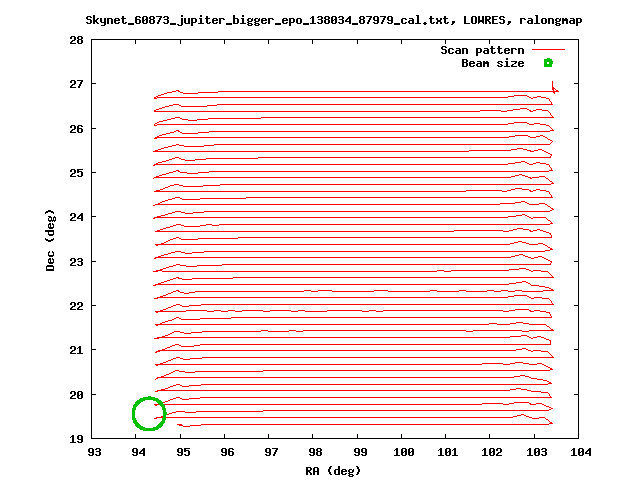Screen dimensions: 640x480
Task: Click the 'Scan pattern' legend label
Action: [482, 50]
